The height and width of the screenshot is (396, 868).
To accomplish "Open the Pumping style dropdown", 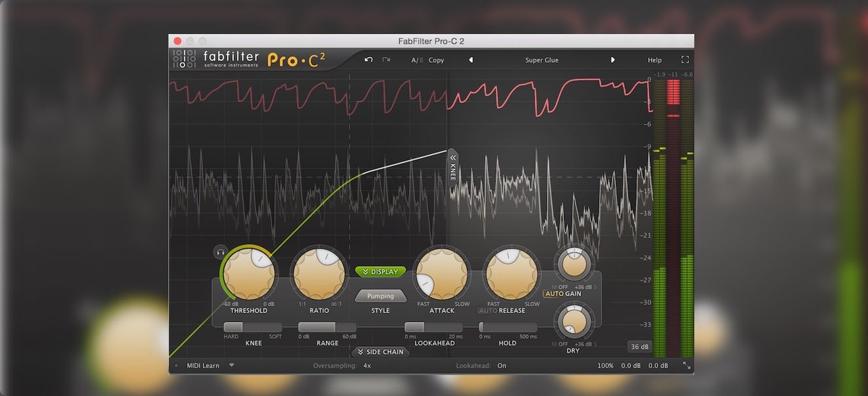I will click(x=380, y=296).
